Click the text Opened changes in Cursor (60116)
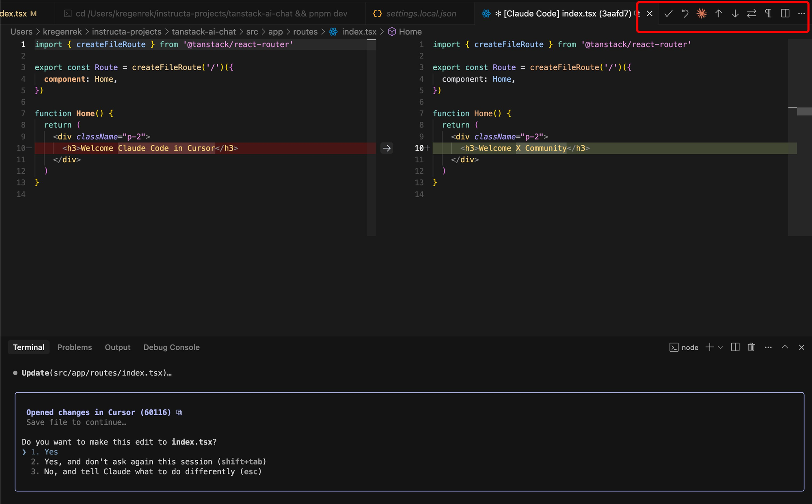This screenshot has height=504, width=812. click(99, 412)
